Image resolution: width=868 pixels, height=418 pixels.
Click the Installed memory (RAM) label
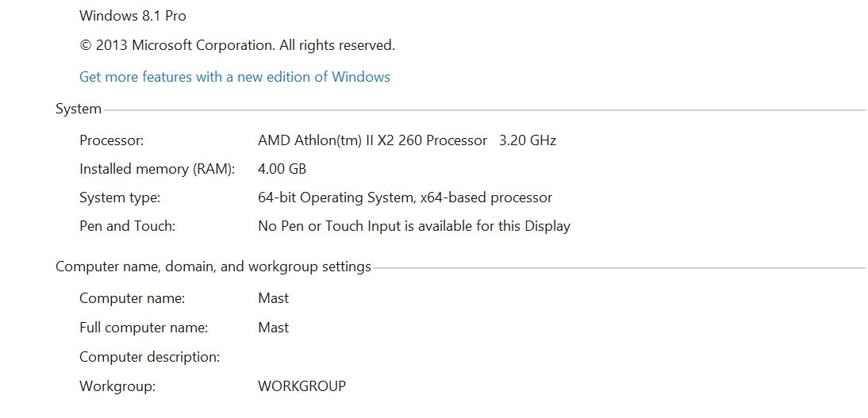pos(158,169)
